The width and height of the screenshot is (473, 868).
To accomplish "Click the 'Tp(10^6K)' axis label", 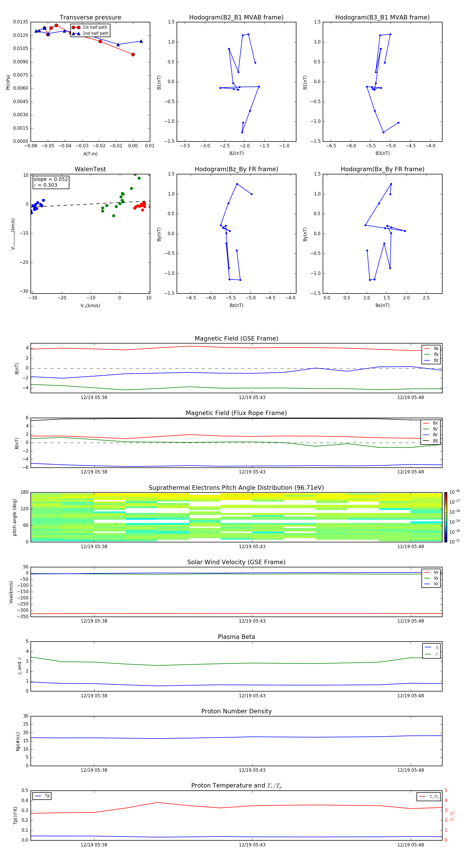I will point(15,815).
